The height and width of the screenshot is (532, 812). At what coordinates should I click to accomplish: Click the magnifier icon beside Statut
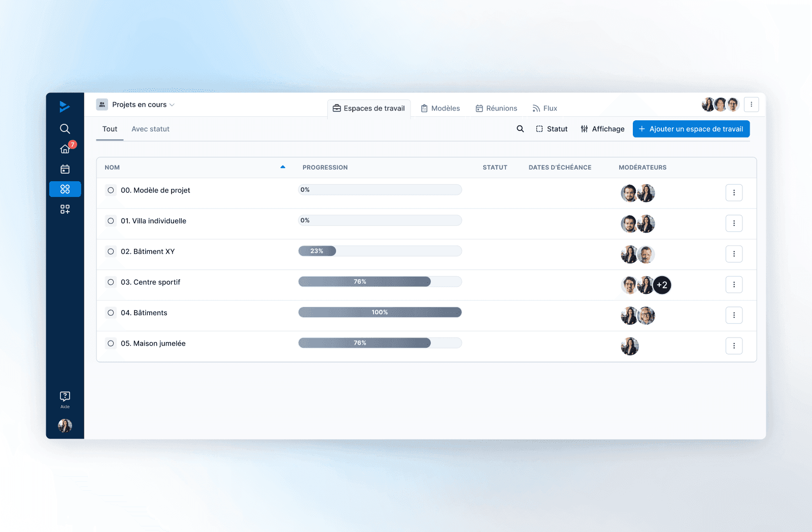point(520,129)
